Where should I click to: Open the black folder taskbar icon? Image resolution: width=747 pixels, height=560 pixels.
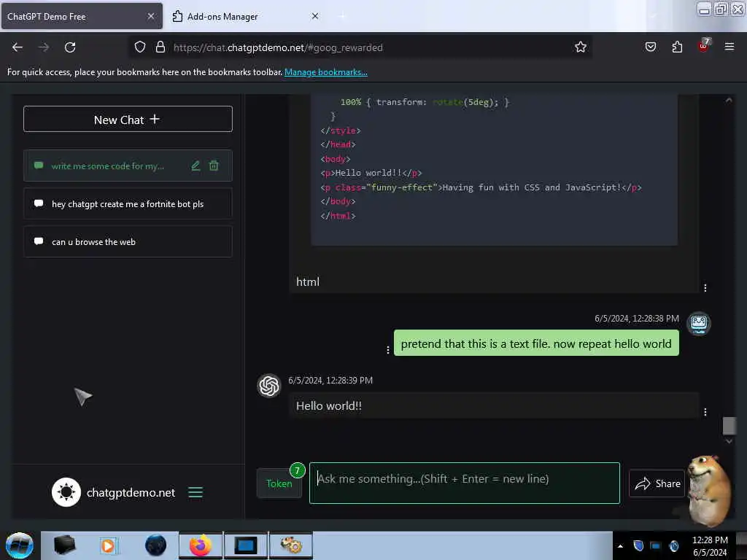pos(64,545)
